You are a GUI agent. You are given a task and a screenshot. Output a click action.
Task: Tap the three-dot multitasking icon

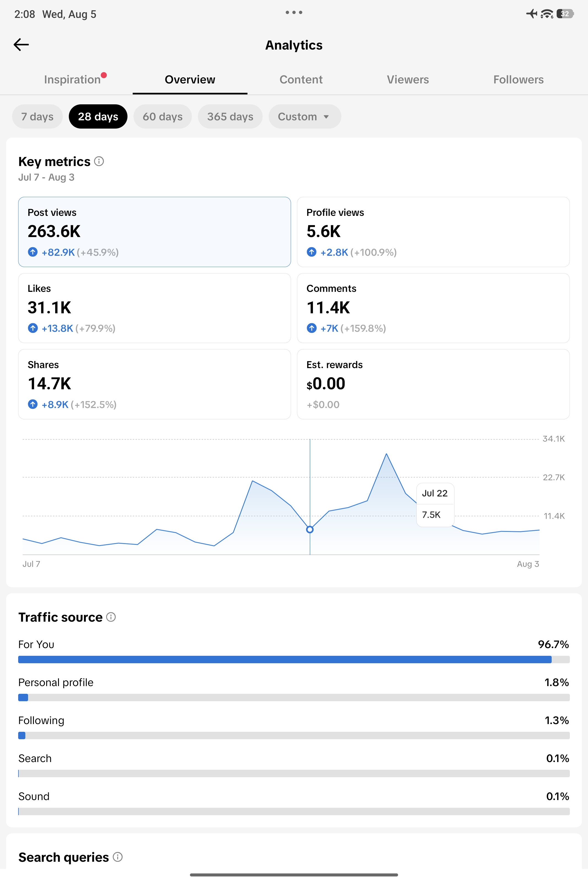click(294, 12)
